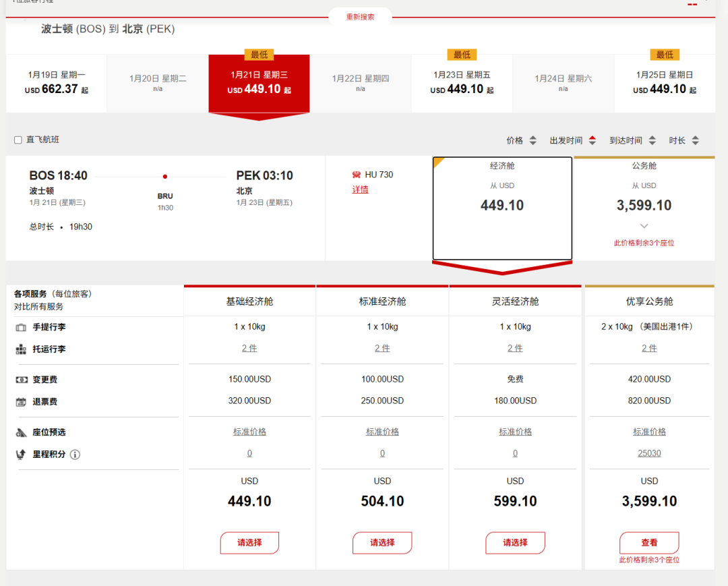
Task: Click the Hainan Airlines logo near HU 730
Action: point(357,175)
